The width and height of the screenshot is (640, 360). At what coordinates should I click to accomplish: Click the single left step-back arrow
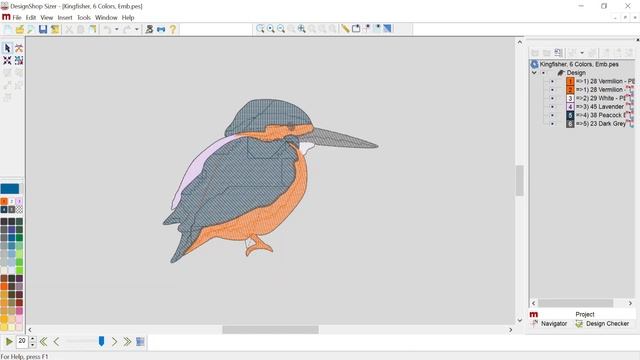tap(56, 341)
